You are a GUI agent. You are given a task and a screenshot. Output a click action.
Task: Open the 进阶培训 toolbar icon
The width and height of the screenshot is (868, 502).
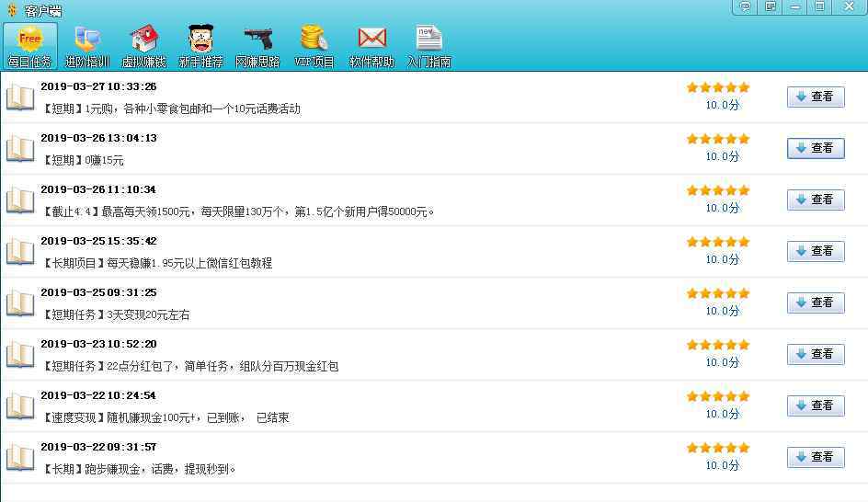[x=87, y=47]
